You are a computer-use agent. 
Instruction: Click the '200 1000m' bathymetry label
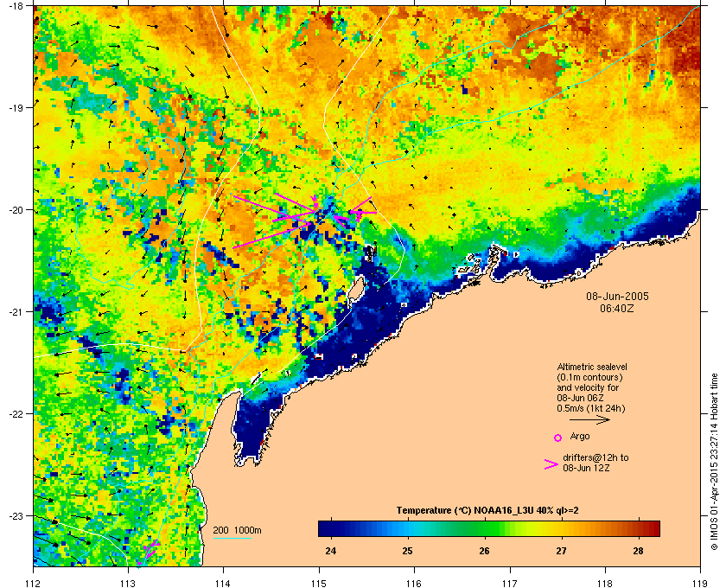237,531
